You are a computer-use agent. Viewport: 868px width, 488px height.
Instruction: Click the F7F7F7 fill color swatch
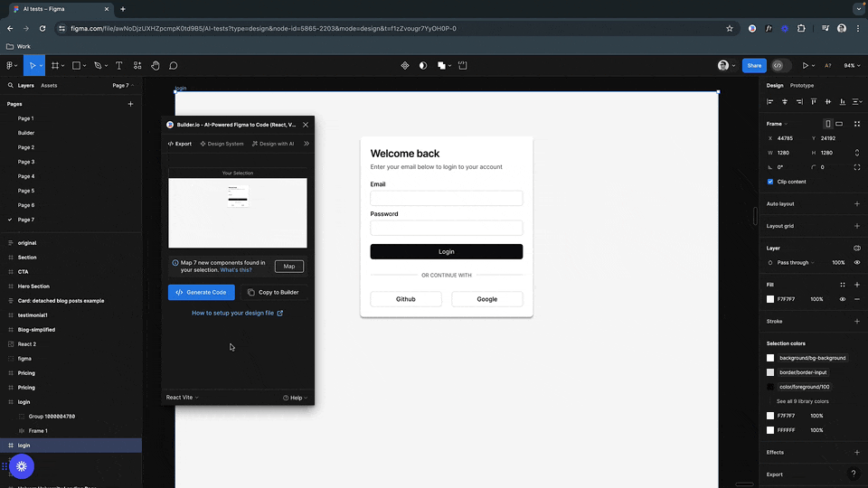pyautogui.click(x=770, y=299)
